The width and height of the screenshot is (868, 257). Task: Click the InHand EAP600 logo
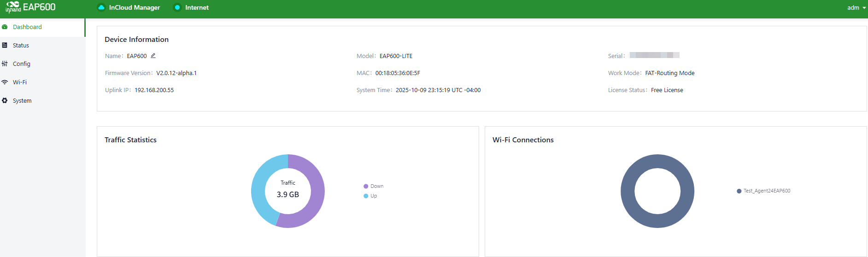pos(30,7)
